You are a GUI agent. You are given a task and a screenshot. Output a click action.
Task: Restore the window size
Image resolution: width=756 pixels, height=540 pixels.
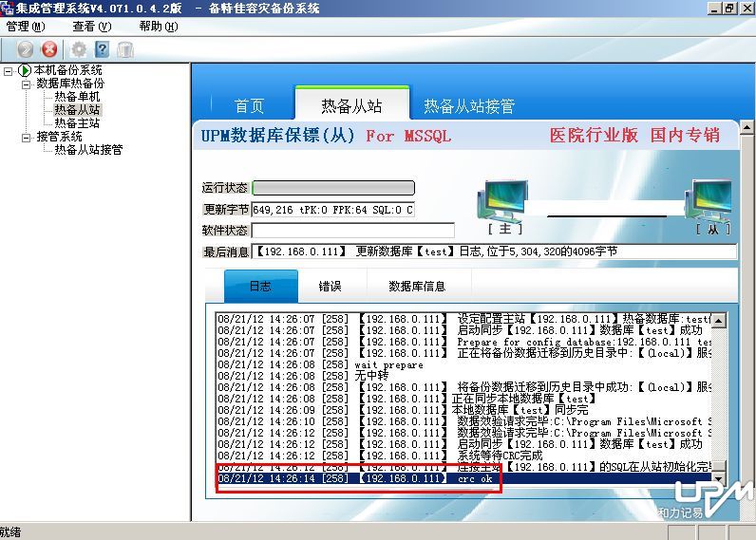coord(730,9)
